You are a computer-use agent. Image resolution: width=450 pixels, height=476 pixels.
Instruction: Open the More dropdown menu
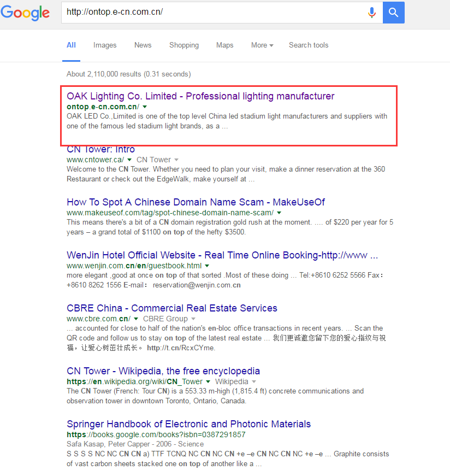pyautogui.click(x=262, y=45)
